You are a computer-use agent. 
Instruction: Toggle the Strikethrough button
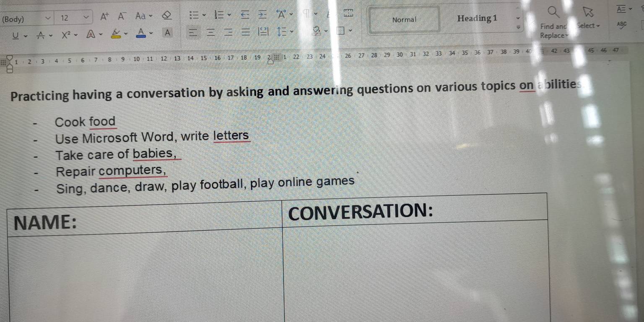tap(41, 36)
